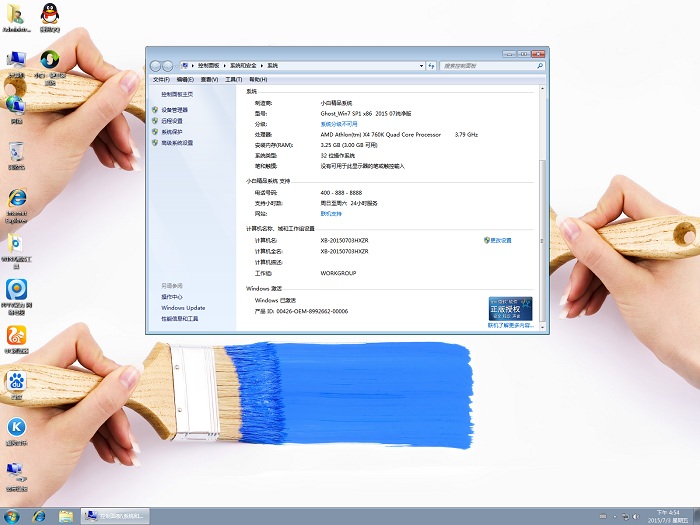
Task: Open the Recycle Bin desktop icon
Action: [16, 156]
